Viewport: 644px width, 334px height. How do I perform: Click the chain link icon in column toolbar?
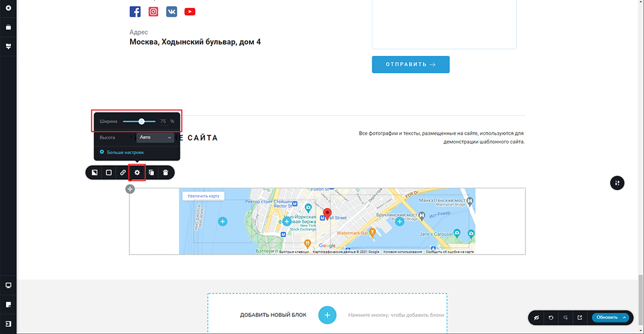[123, 172]
